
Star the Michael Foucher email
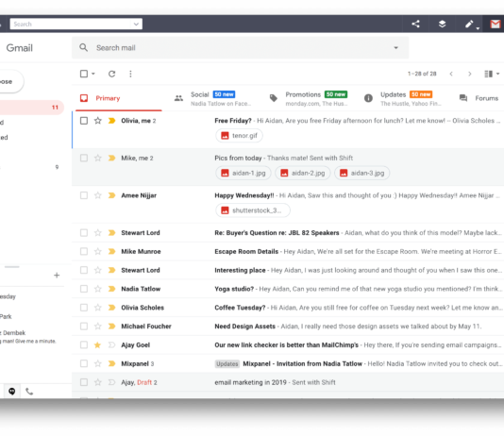tap(98, 327)
